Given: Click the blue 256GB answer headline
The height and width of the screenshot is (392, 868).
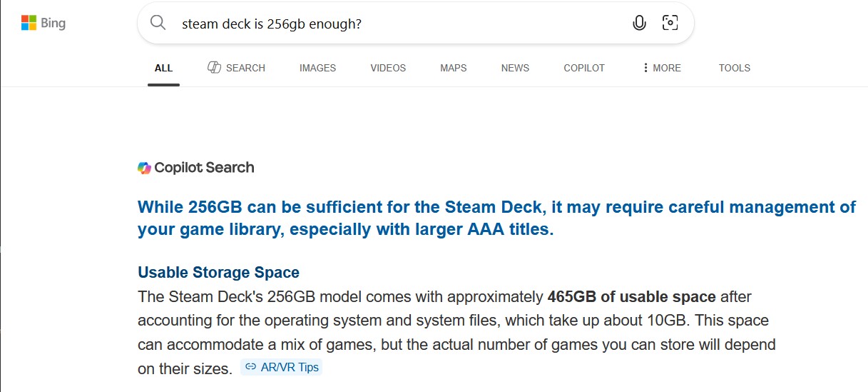Looking at the screenshot, I should (x=496, y=218).
